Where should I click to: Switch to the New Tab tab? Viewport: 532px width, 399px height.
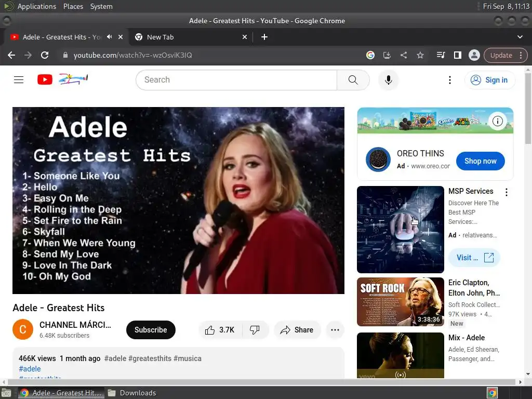coord(191,37)
